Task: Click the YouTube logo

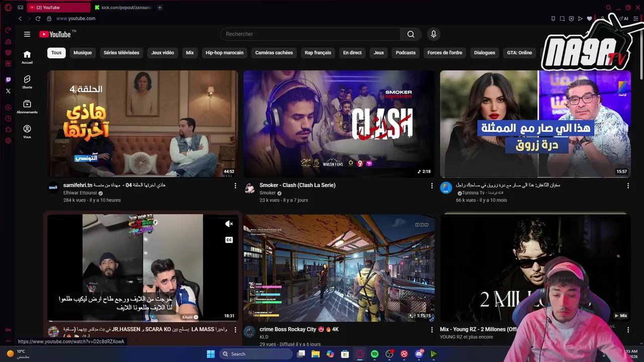Action: (x=55, y=34)
